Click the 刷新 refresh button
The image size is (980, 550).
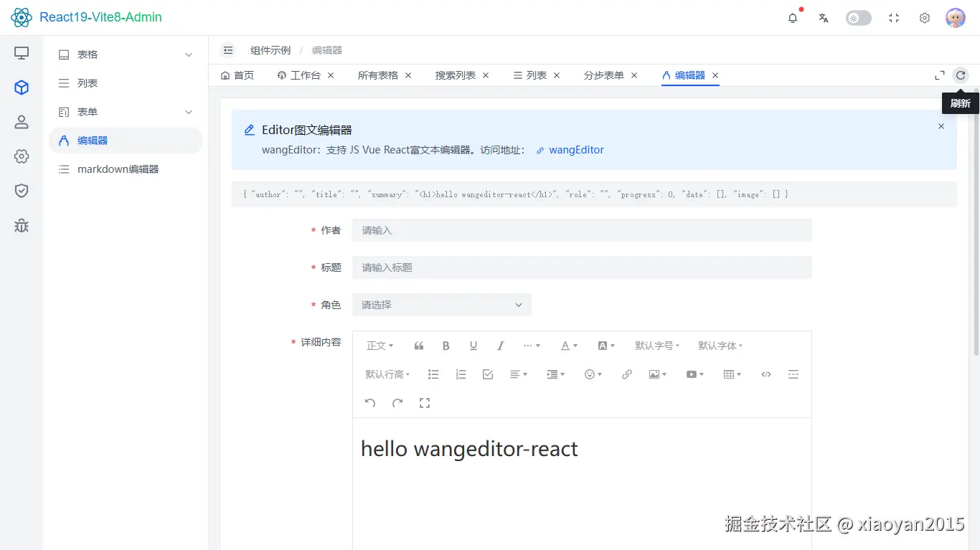tap(961, 75)
